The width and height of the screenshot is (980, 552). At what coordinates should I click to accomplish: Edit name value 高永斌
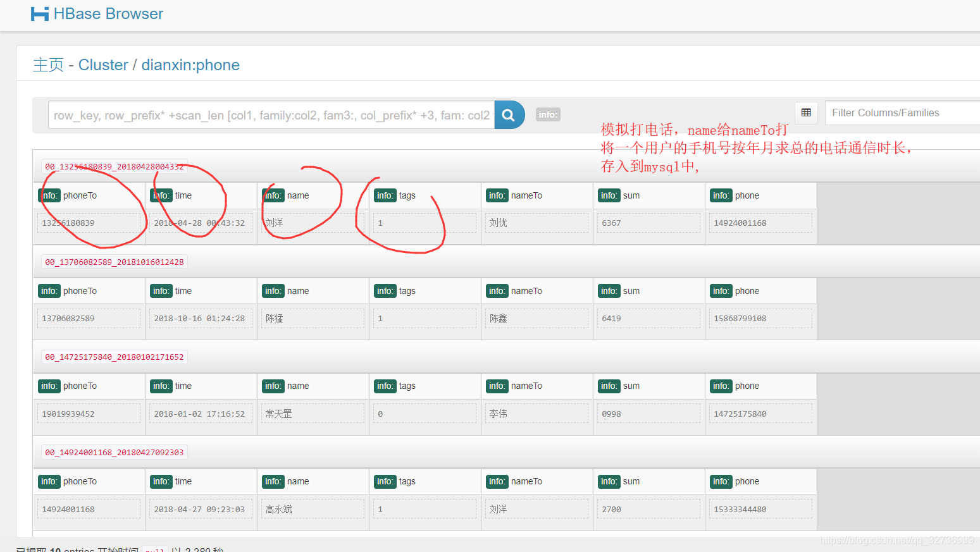click(x=313, y=509)
